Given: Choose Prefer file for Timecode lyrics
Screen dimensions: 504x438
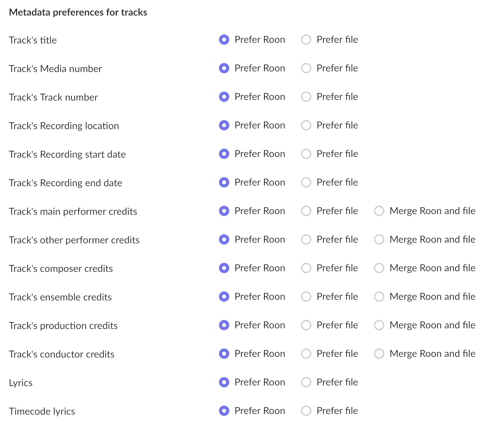Looking at the screenshot, I should pos(306,411).
